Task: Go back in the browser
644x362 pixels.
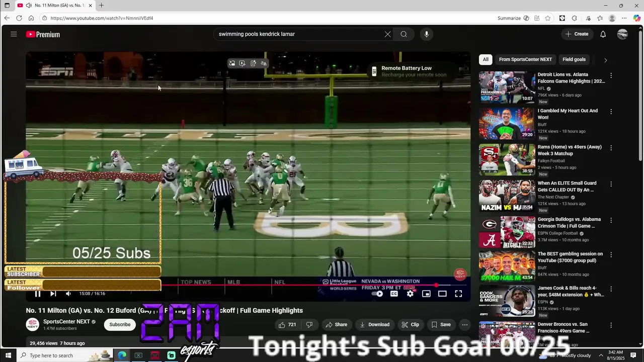Action: (7, 18)
